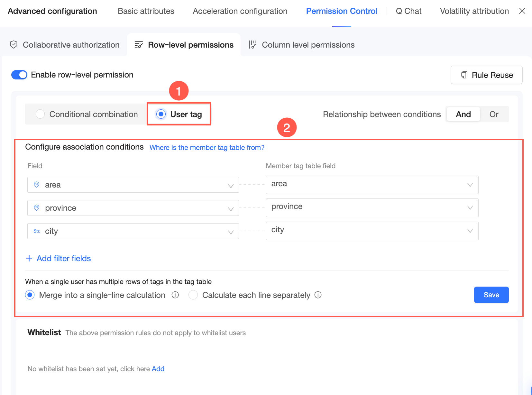532x395 pixels.
Task: Click 'Relationship between conditions' label
Action: [382, 114]
